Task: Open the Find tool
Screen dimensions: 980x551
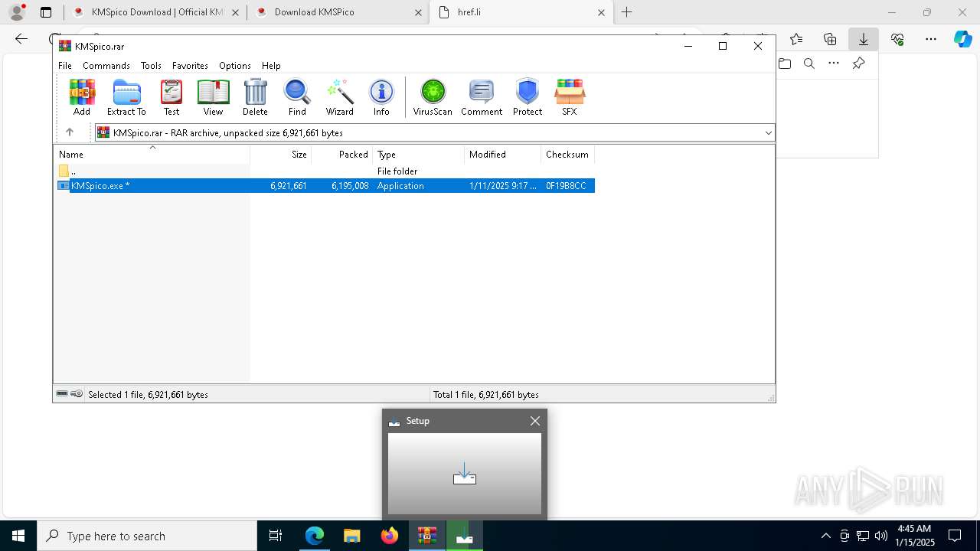Action: [x=297, y=97]
